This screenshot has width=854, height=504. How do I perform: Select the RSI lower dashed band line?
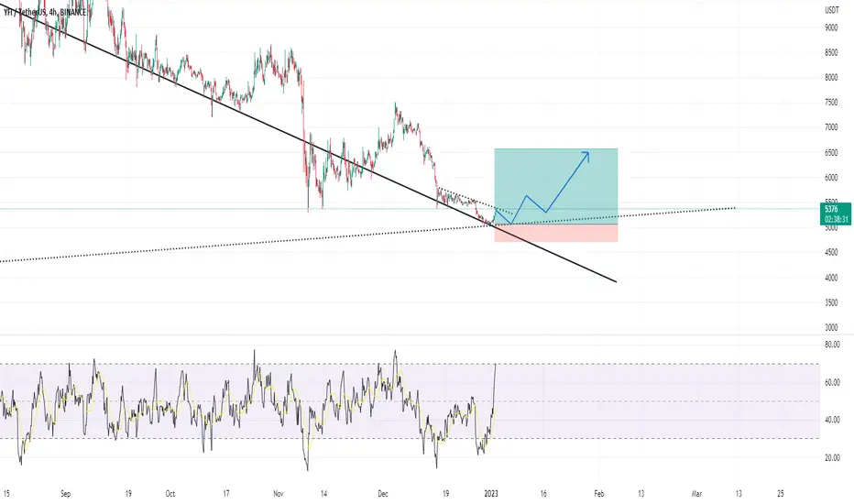(410, 439)
